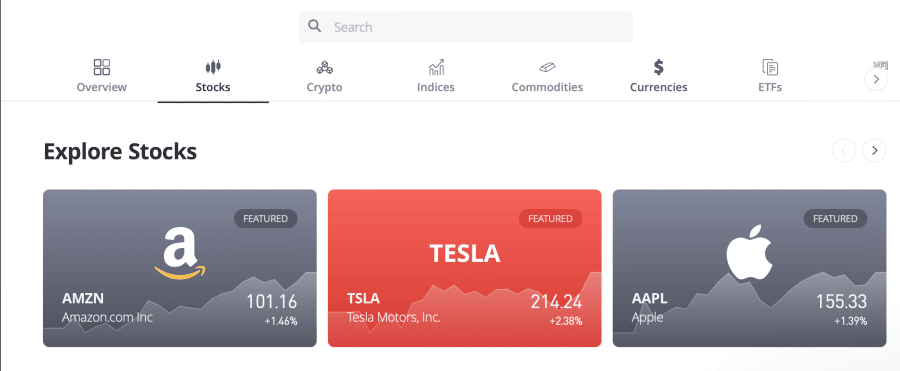Open the Amazon.com Inc name link
The height and width of the screenshot is (371, 900).
tap(107, 317)
